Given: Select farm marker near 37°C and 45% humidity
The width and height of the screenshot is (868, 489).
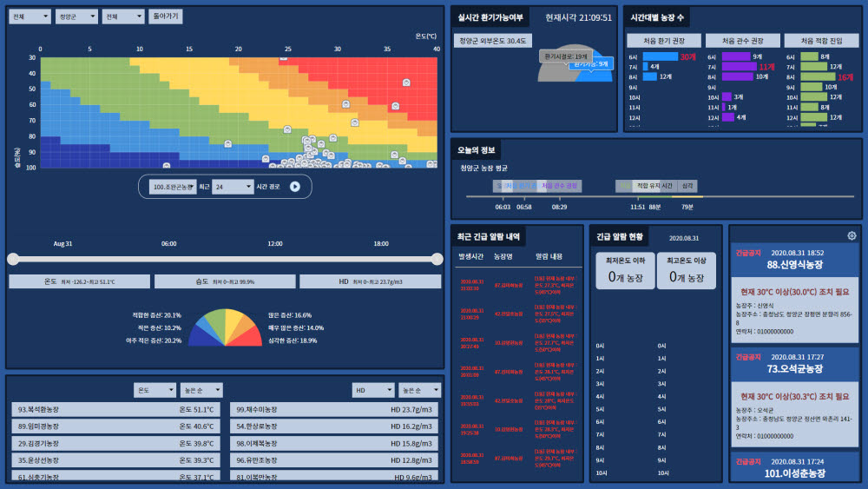Looking at the screenshot, I should click(406, 83).
